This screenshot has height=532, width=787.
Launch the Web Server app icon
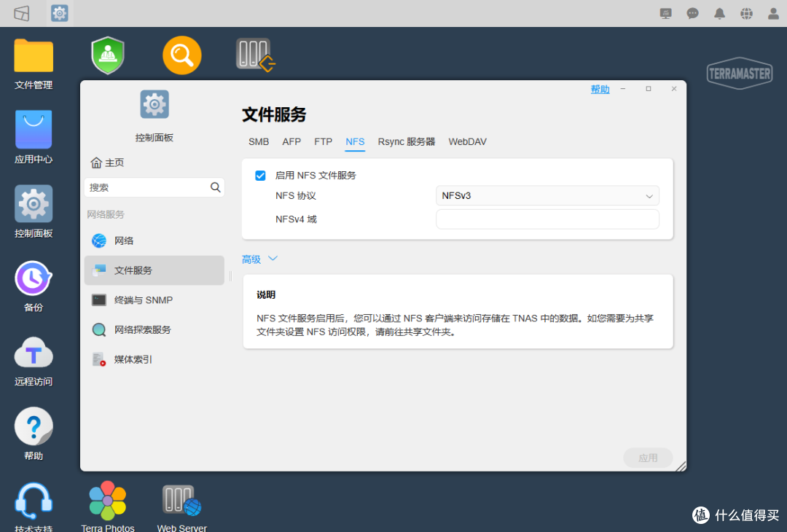click(181, 501)
